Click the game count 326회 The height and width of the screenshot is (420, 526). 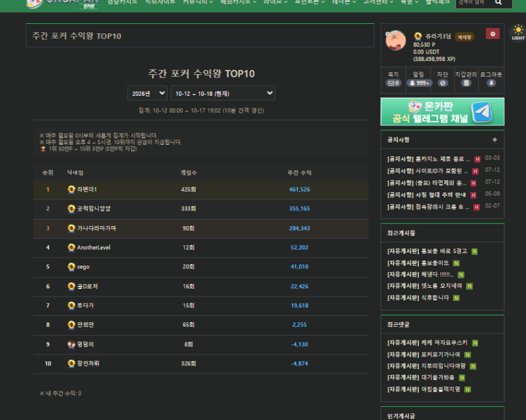188,363
